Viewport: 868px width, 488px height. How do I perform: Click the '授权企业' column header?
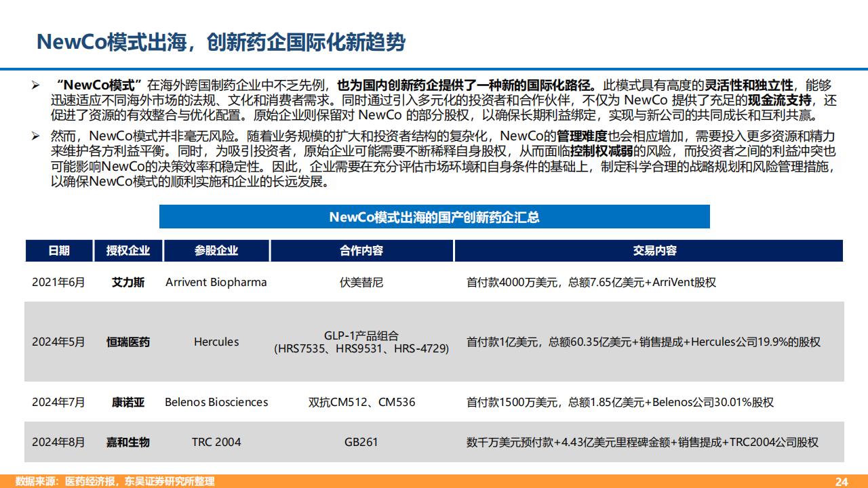pos(127,251)
